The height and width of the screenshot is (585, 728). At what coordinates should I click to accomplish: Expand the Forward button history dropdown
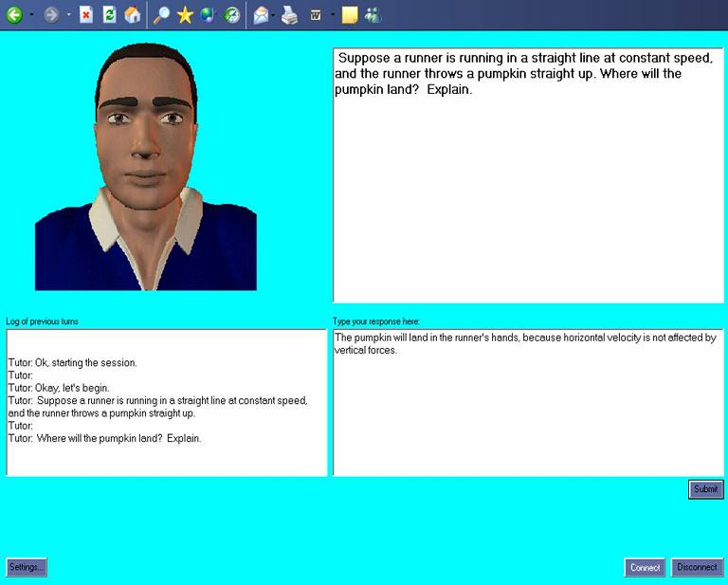[68, 15]
